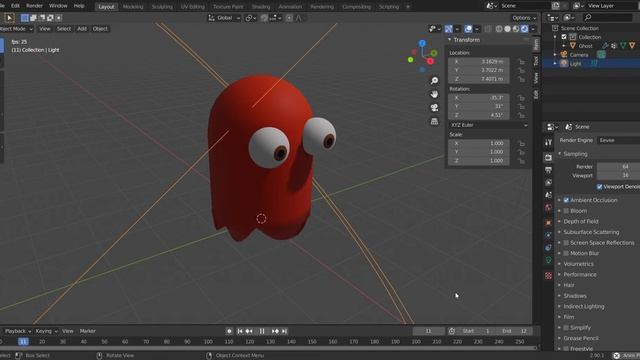Click the Render samples value field
This screenshot has width=640, height=360.
[x=618, y=167]
